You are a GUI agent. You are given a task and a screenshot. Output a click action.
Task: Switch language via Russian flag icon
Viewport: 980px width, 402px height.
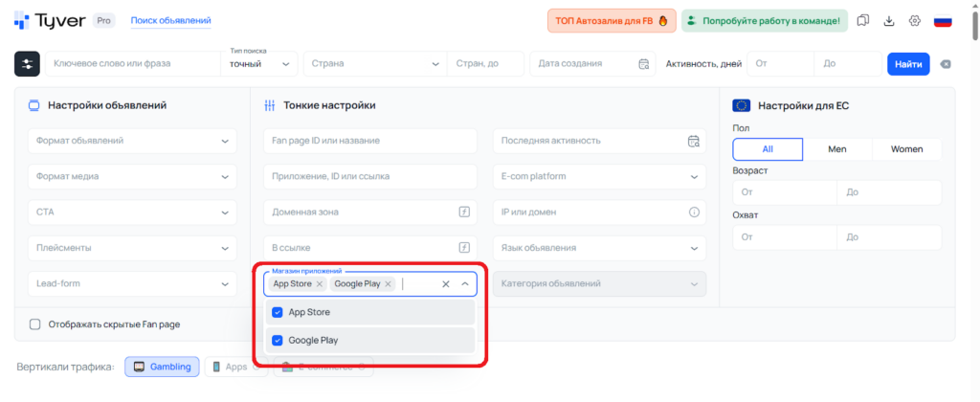942,20
